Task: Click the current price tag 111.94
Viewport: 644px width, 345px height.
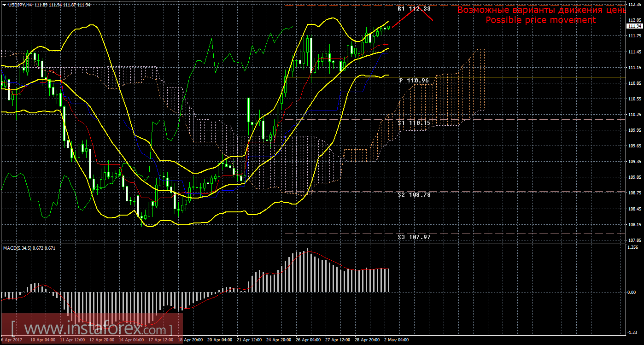Action: click(x=635, y=26)
